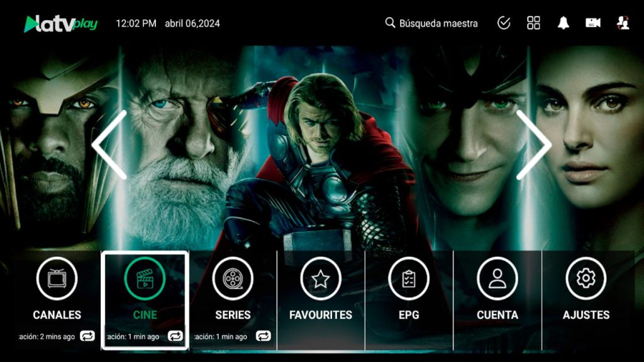Open the EPG clipboard icon
644x362 pixels.
(x=409, y=278)
